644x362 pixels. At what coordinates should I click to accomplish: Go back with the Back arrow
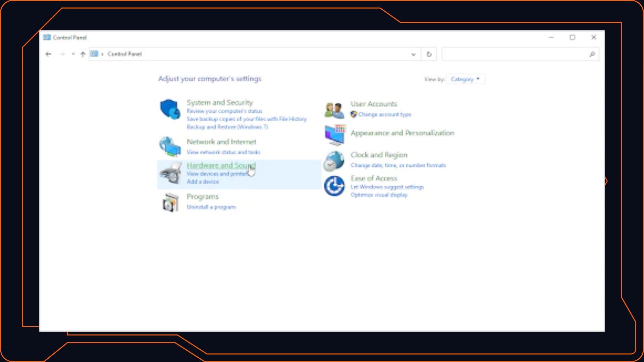(48, 54)
